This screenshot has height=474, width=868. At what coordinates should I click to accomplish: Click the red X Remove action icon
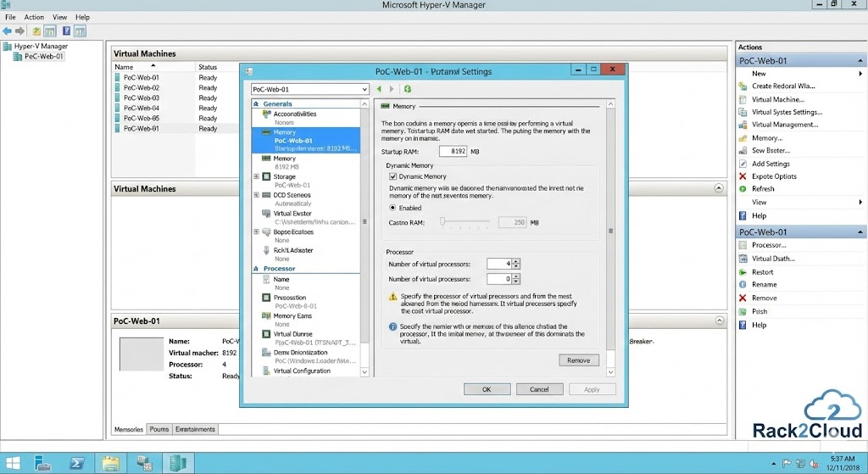tap(743, 298)
